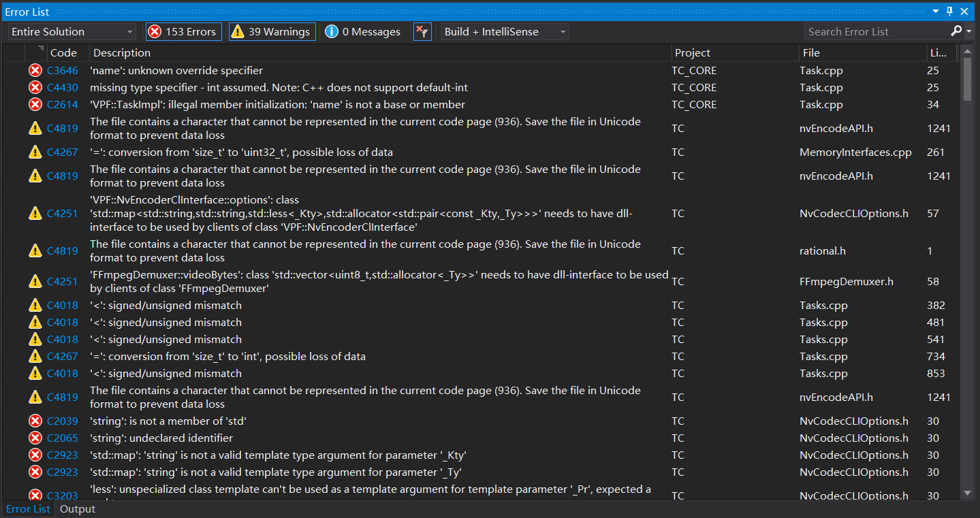The height and width of the screenshot is (518, 980).
Task: Click the error icon next to C2039
Action: 35,421
